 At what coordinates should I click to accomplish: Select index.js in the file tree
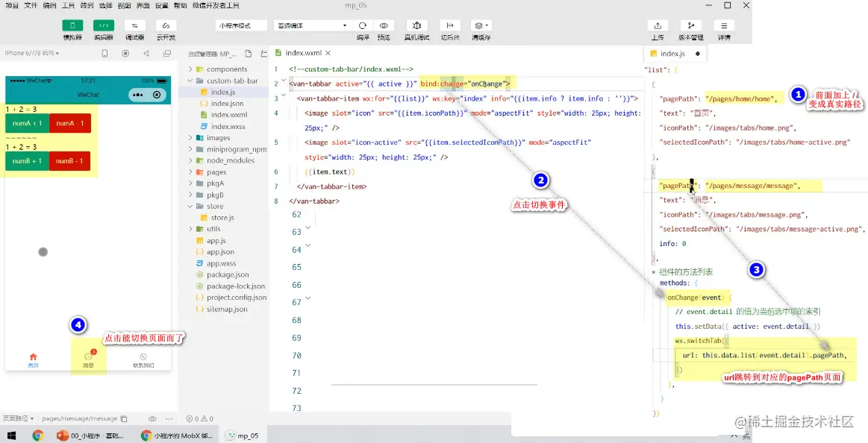point(224,92)
